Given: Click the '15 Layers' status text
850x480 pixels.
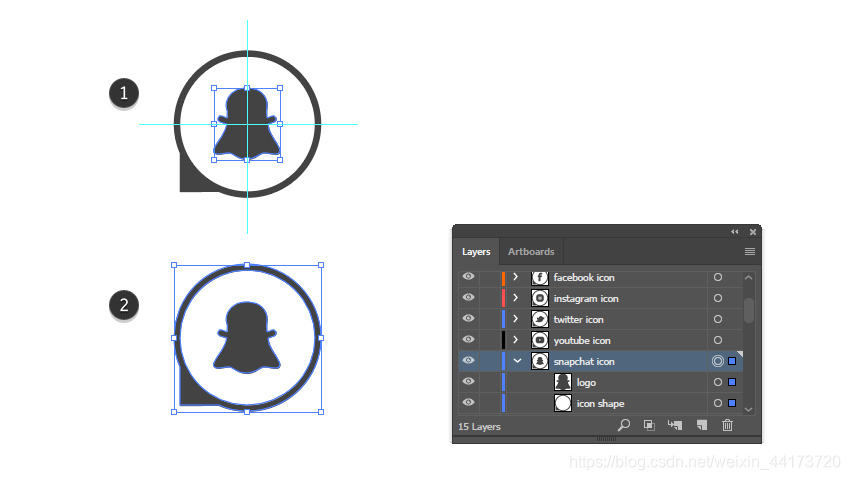Looking at the screenshot, I should 479,427.
